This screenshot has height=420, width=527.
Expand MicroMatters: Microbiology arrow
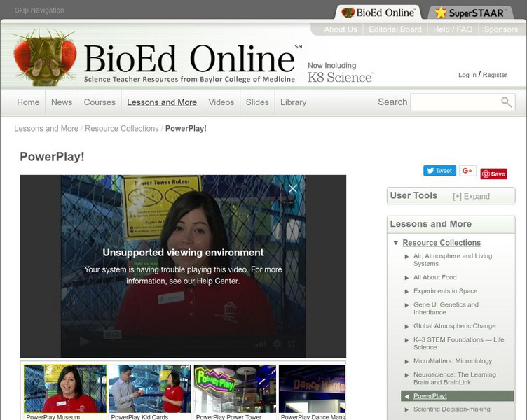(x=406, y=362)
